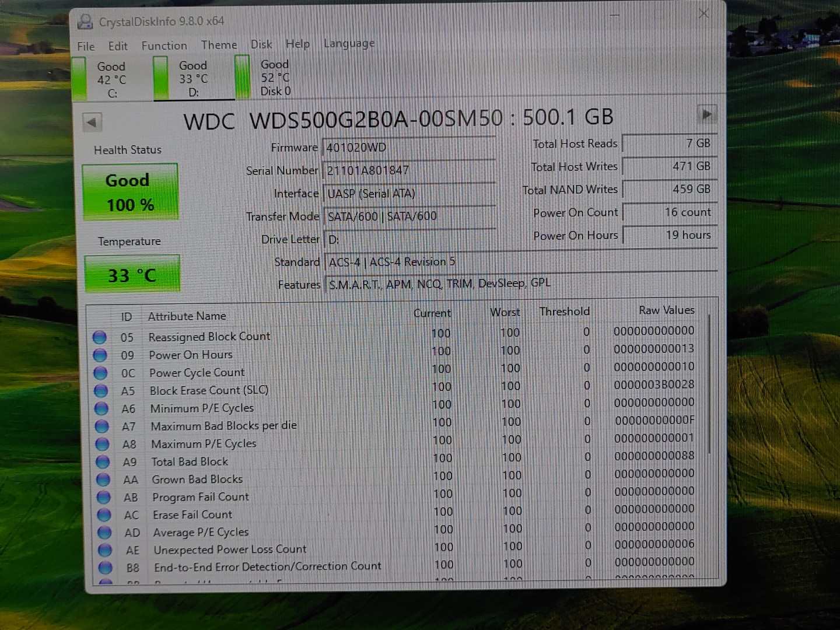The image size is (840, 630).
Task: Click the Good 100 % health status button
Action: (130, 192)
